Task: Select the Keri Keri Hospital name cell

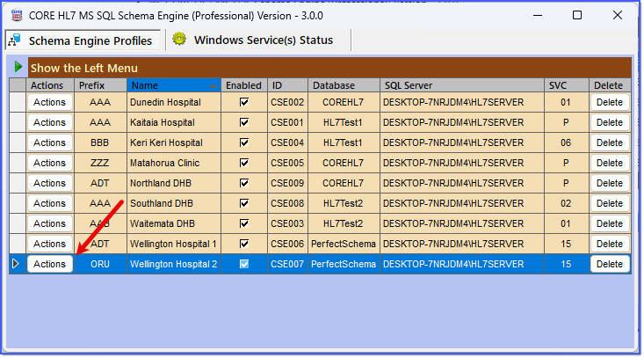Action: (174, 142)
